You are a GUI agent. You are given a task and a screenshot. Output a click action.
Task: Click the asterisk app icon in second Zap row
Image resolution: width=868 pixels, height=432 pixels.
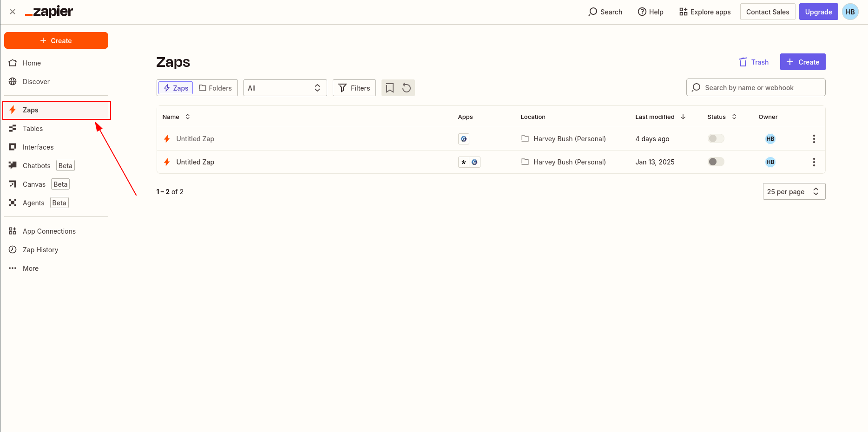[x=464, y=162]
